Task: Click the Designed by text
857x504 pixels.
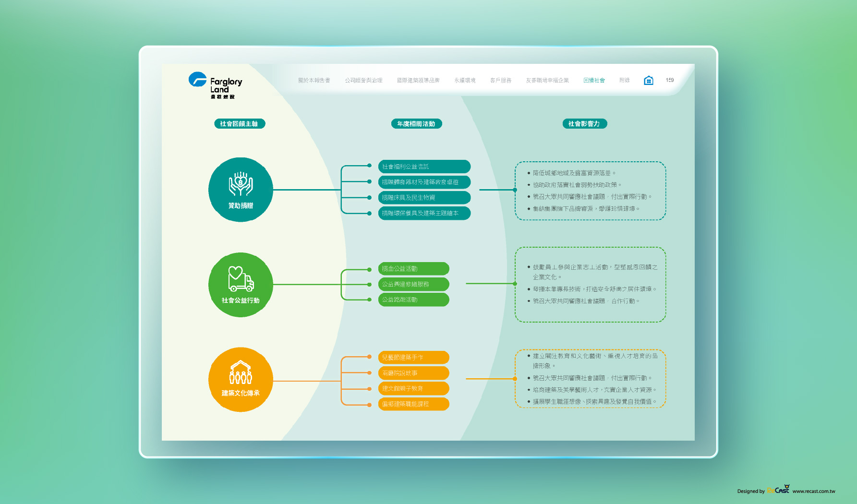Action: pos(751,491)
